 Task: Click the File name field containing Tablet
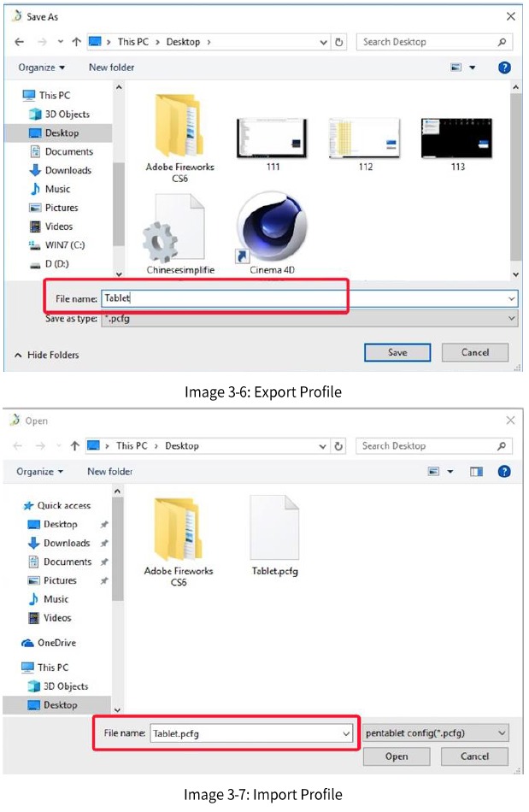308,298
